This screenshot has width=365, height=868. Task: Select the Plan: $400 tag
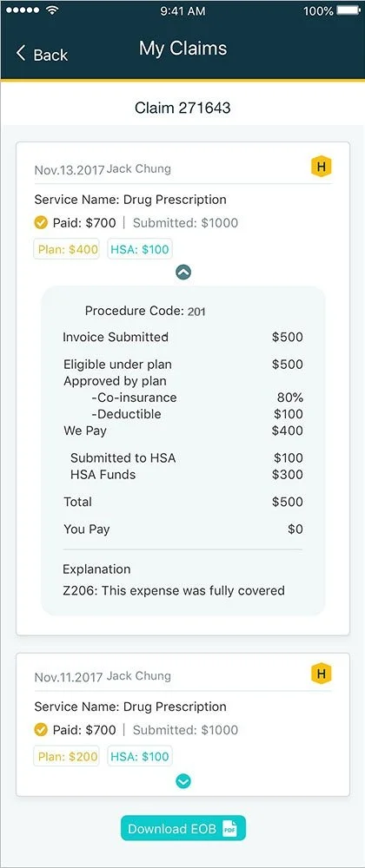point(66,249)
